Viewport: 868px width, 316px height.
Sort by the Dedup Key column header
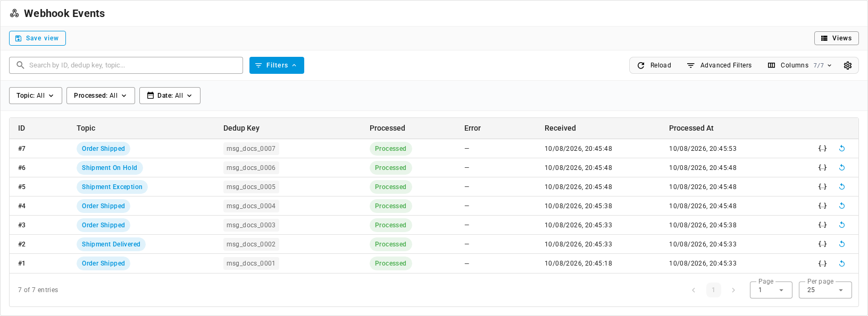241,128
